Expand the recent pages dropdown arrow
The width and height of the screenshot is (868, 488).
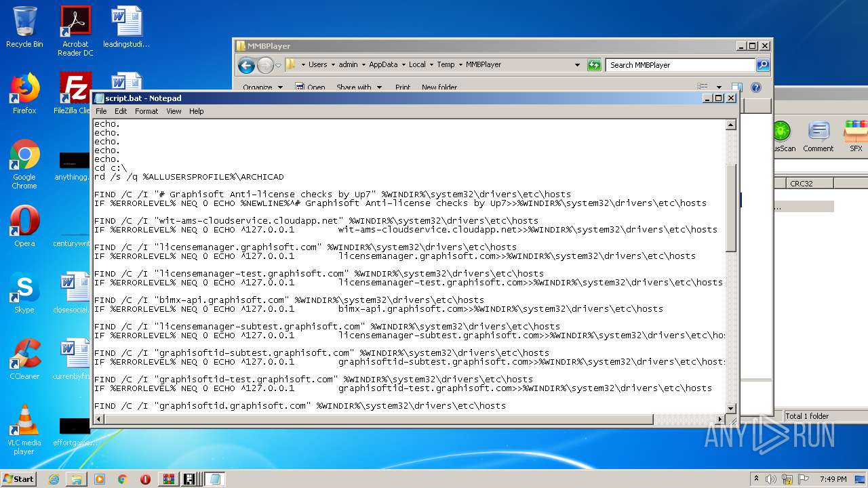(x=278, y=65)
